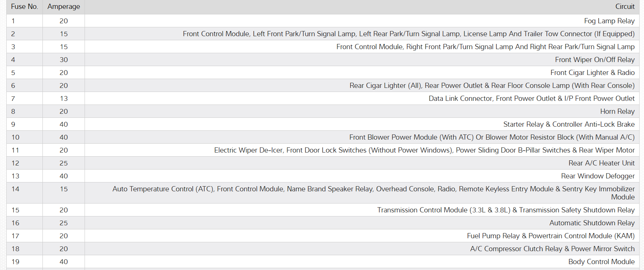Click amperage value 30 for fuse 4
Image resolution: width=644 pixels, height=270 pixels.
64,60
